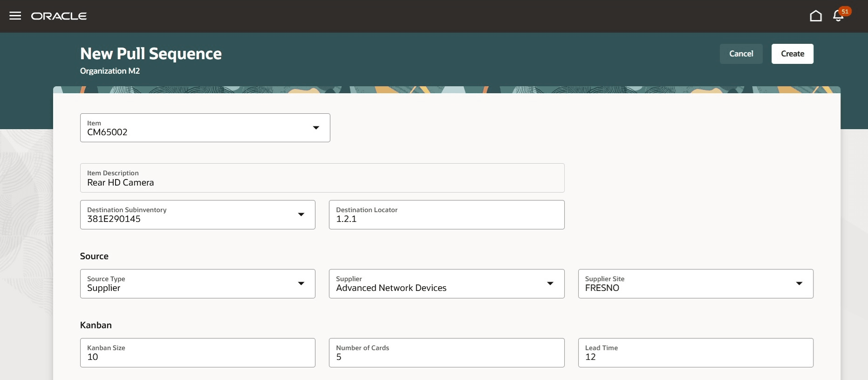Click the Supplier Site field FRESNO

[x=696, y=283]
